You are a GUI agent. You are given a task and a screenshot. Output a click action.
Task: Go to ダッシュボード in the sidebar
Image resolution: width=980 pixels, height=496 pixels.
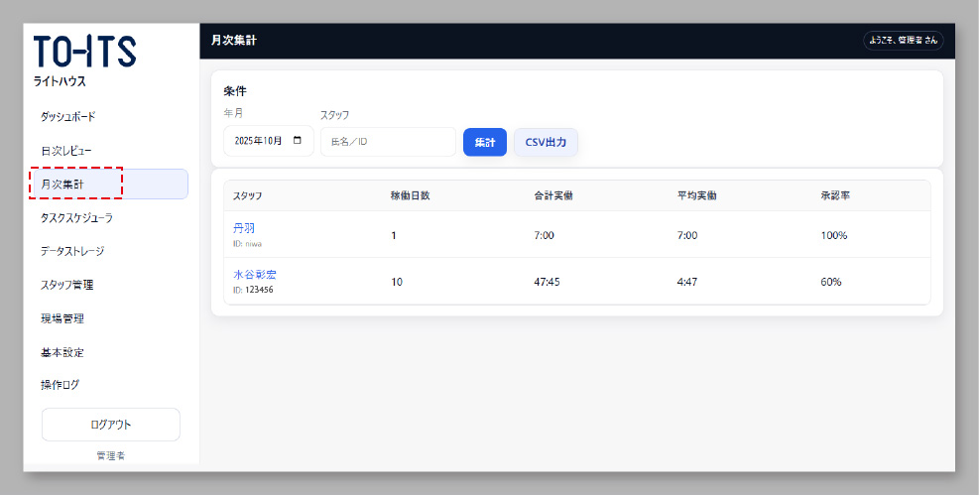tap(68, 117)
